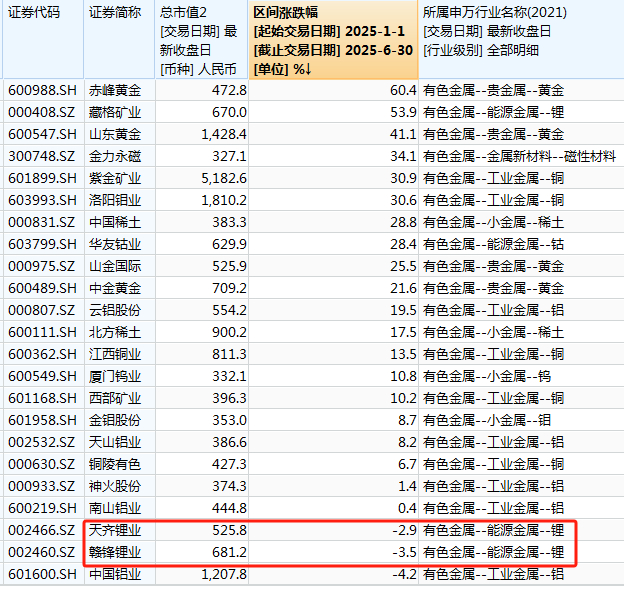Image resolution: width=624 pixels, height=590 pixels.
Task: Select the name cell 山东黄金
Action: click(115, 134)
